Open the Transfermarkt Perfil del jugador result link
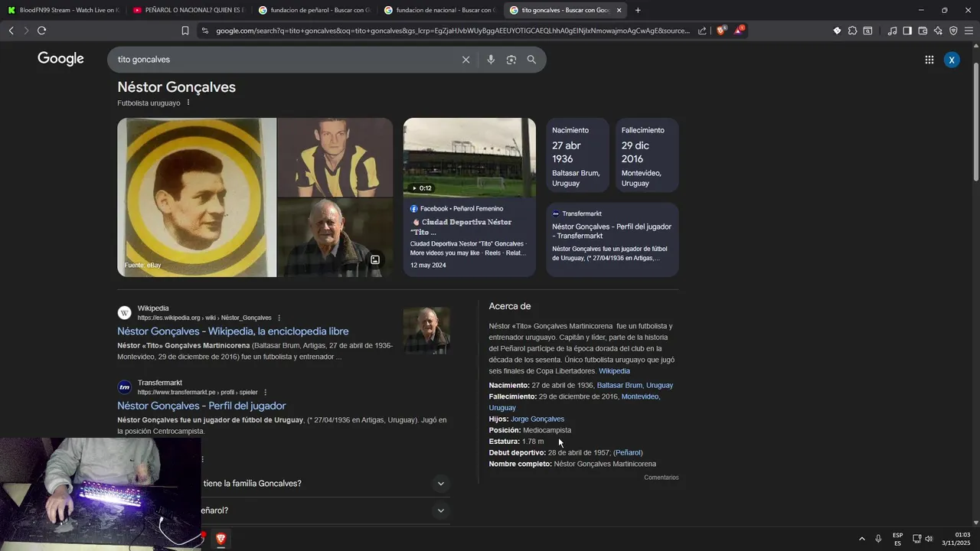The width and height of the screenshot is (980, 551). [x=201, y=406]
